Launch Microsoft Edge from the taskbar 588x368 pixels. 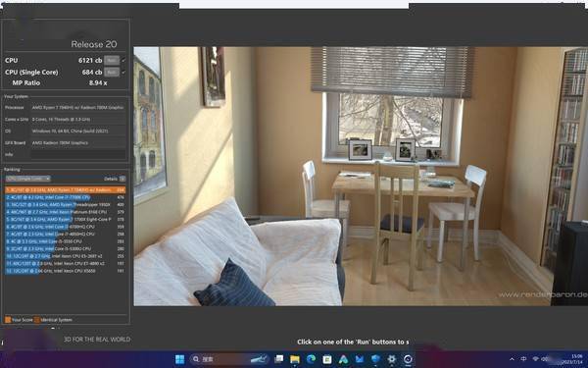pos(311,359)
